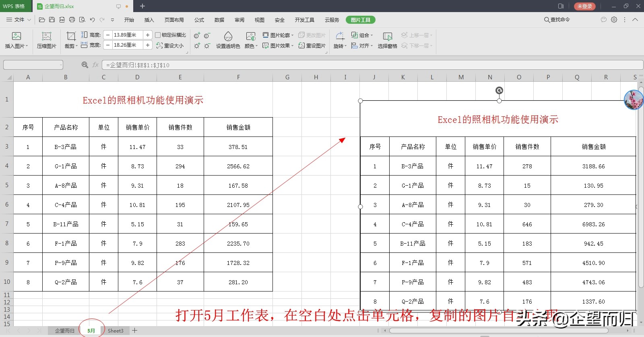Increase picture contrast icon
Screen dimensions: 644x337
pos(197,35)
